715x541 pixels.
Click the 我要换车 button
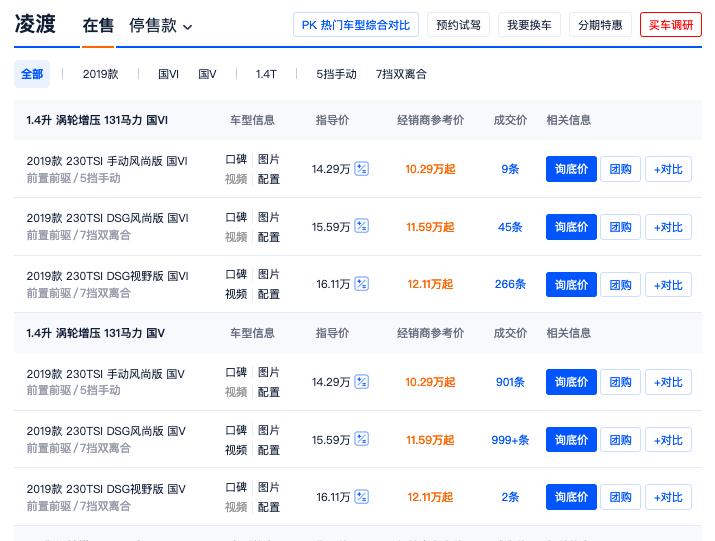[529, 25]
